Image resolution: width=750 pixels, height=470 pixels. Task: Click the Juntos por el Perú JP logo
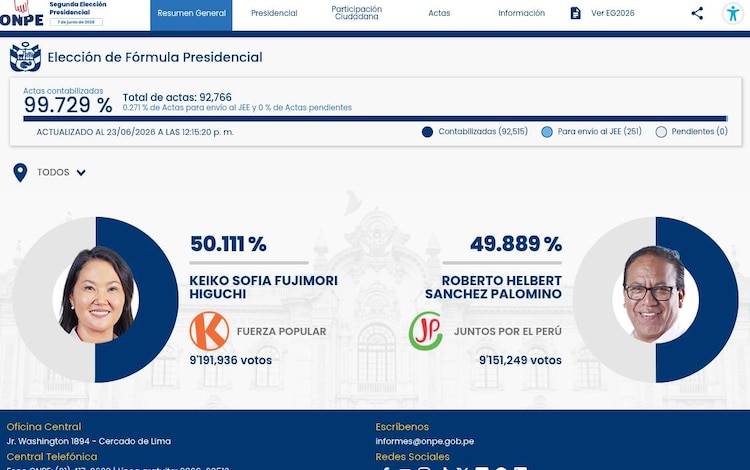click(426, 331)
